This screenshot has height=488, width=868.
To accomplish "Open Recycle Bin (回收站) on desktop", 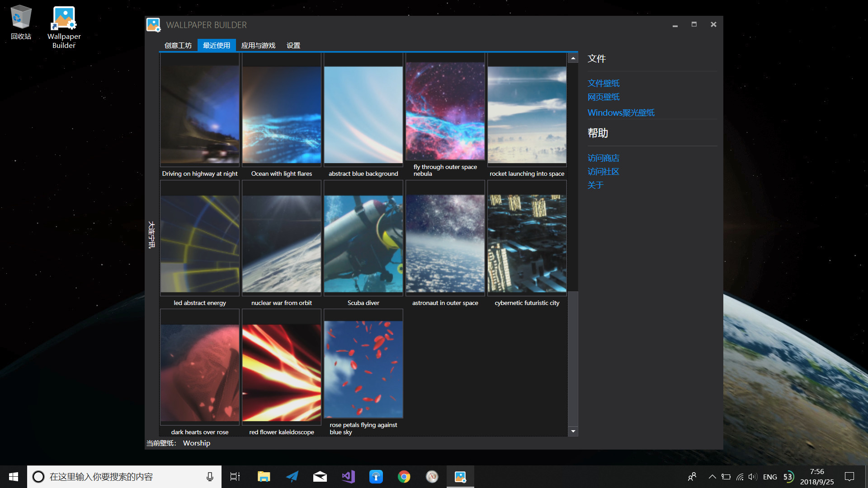I will pos(20,18).
